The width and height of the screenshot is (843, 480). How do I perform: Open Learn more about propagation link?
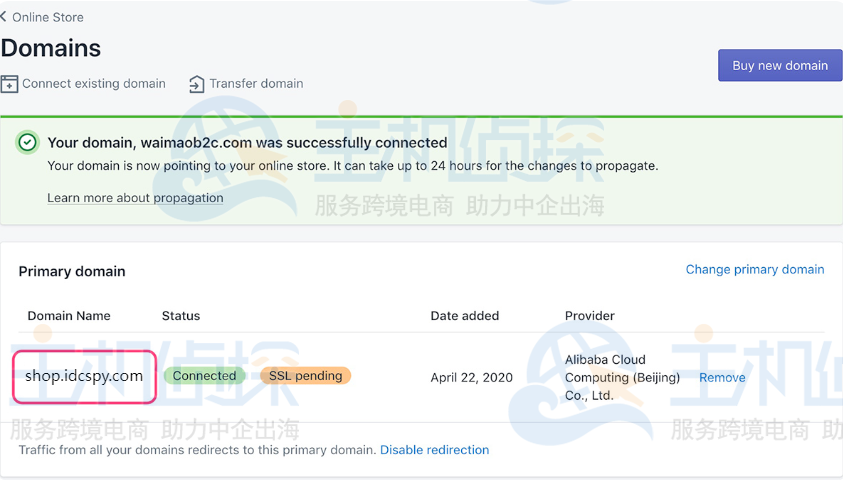(135, 198)
